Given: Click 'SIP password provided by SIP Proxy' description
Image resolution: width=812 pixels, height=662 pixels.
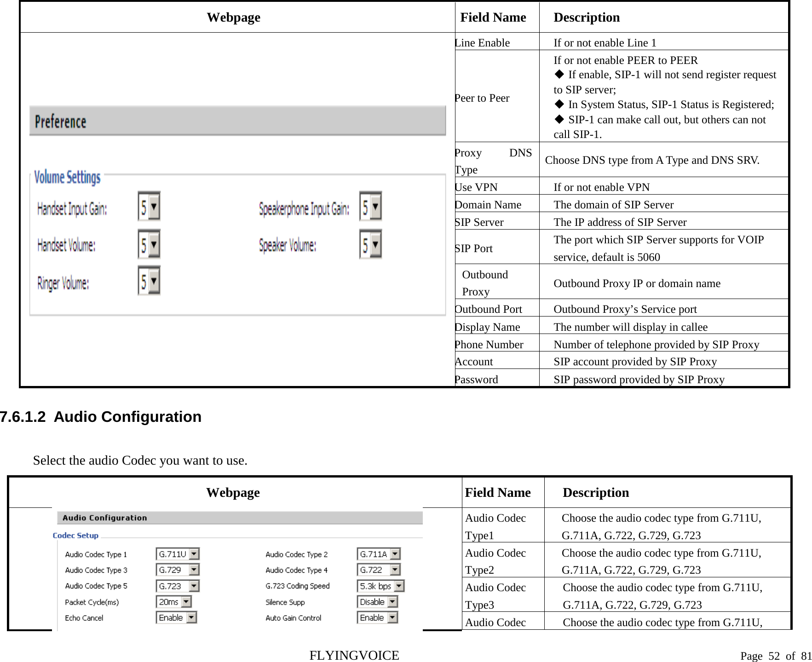Looking at the screenshot, I should pos(639,379).
